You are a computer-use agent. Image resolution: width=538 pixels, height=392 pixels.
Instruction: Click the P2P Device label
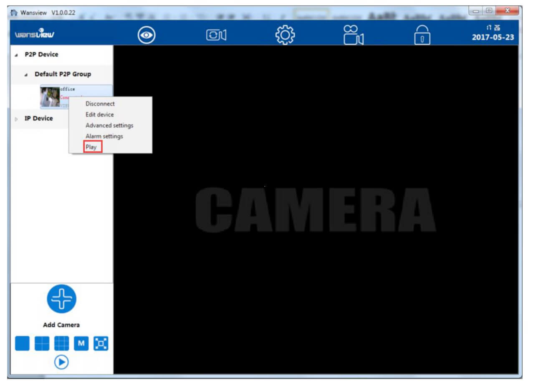[x=41, y=54]
